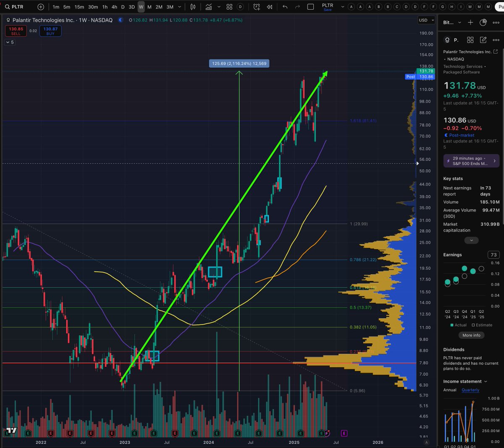Image resolution: width=504 pixels, height=448 pixels.
Task: Click the compare or add symbol plus icon
Action: click(x=41, y=7)
